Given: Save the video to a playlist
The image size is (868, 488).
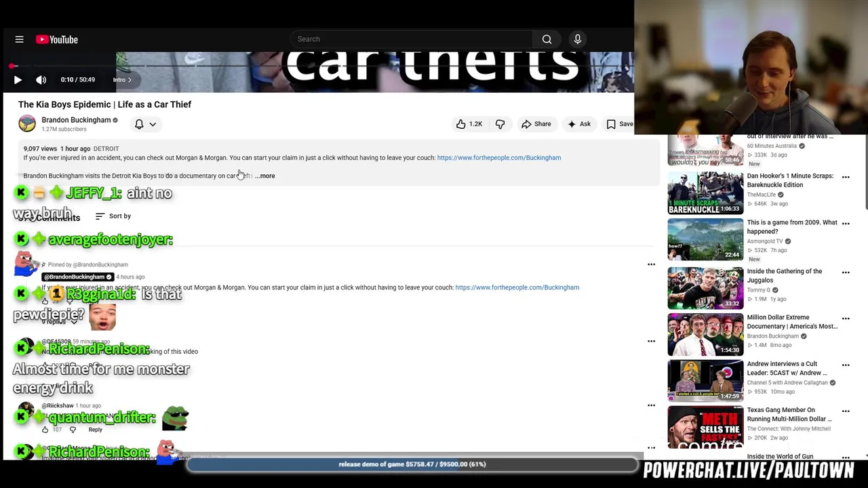Looking at the screenshot, I should [620, 124].
